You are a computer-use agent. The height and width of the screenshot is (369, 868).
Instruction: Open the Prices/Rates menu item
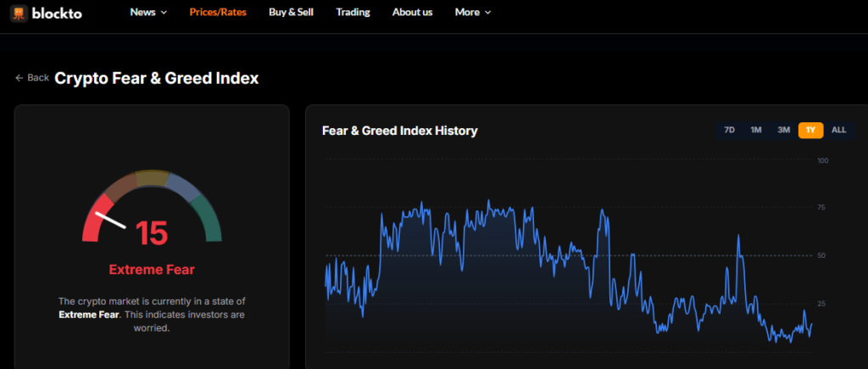[218, 12]
